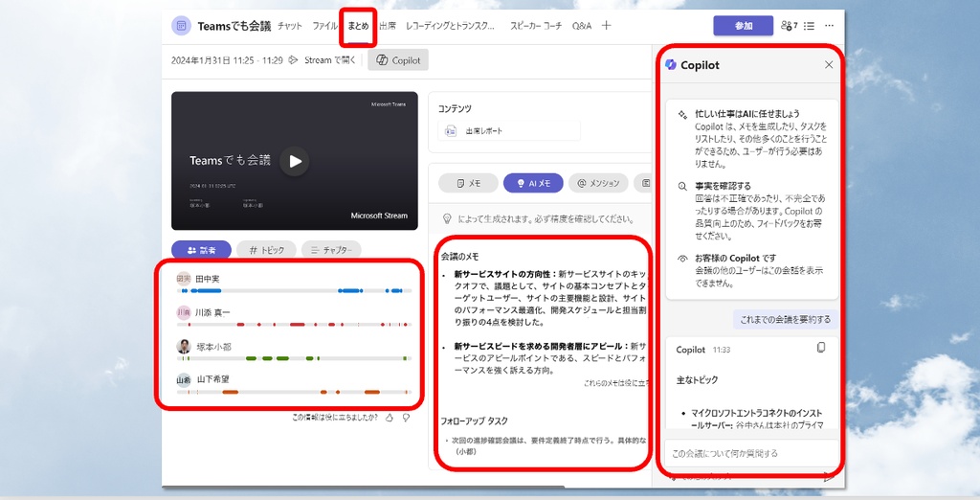This screenshot has width=980, height=500.
Task: Click 田中実 speaker timeline bar
Action: [x=295, y=291]
